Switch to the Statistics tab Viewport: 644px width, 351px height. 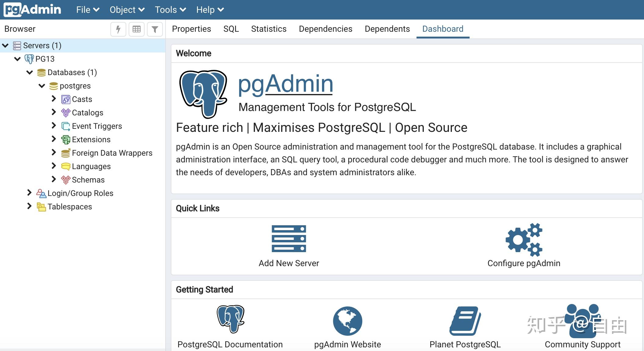pyautogui.click(x=269, y=29)
